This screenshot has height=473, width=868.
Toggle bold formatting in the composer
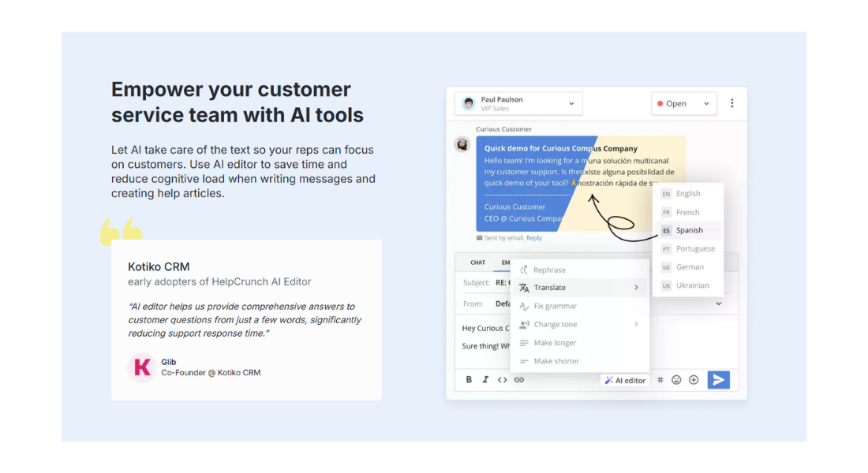pos(469,379)
